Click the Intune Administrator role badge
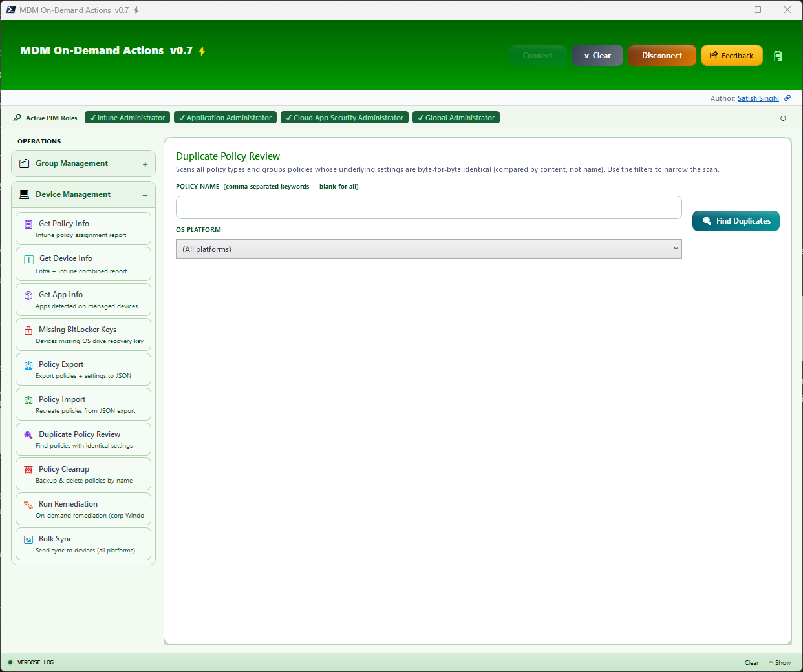803x672 pixels. pos(127,118)
